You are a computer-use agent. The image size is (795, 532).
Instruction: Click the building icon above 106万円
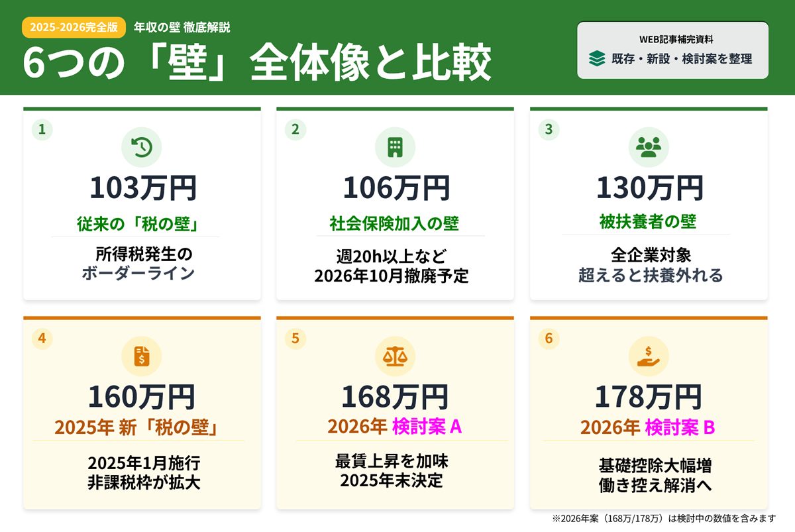click(x=395, y=147)
